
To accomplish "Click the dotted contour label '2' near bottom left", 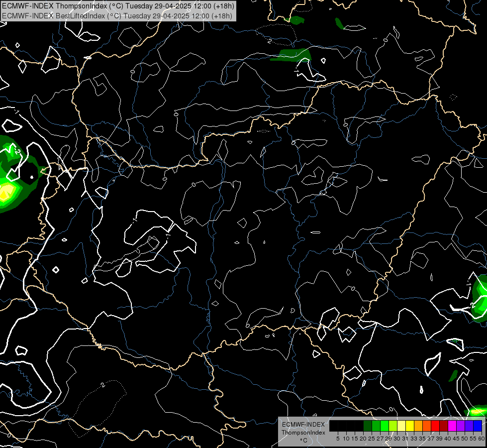I will [x=103, y=385].
